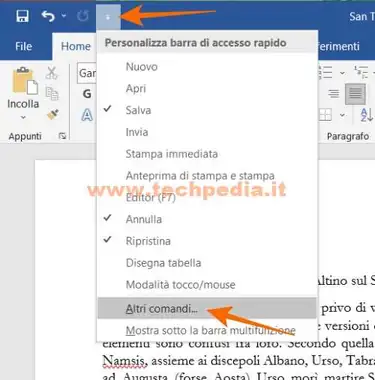Click the misspelled word Namsis
The image size is (375, 380).
(x=124, y=361)
